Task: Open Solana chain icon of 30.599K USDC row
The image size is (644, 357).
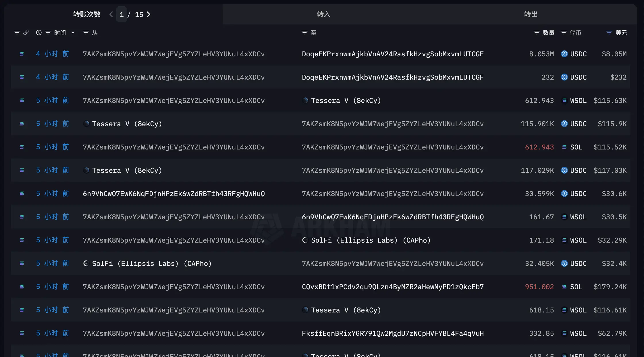Action: 22,194
